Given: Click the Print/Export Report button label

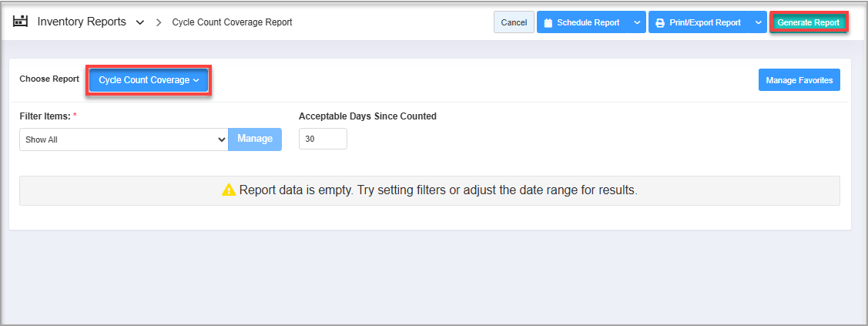Looking at the screenshot, I should 705,22.
